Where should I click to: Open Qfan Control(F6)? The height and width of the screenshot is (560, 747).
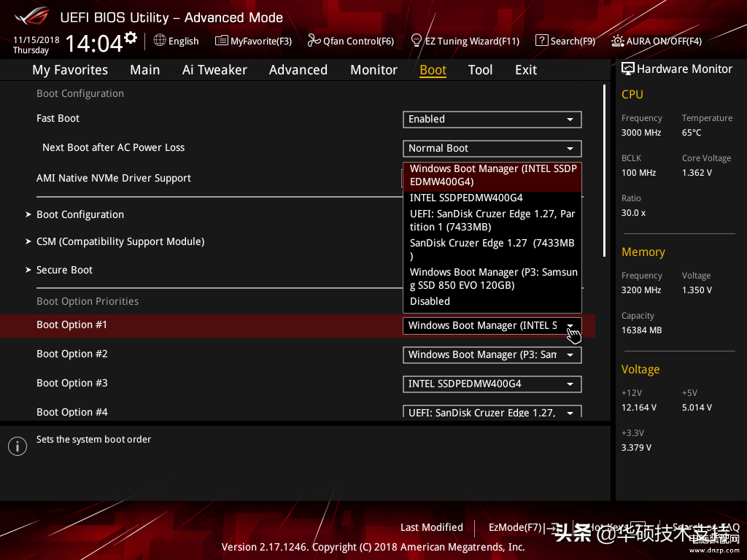tap(351, 41)
